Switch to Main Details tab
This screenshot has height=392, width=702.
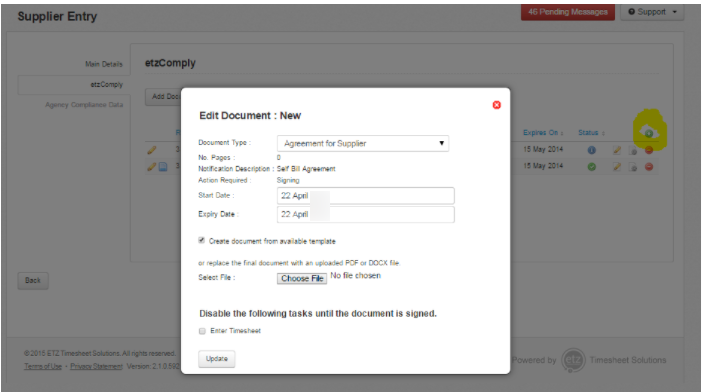tap(104, 64)
